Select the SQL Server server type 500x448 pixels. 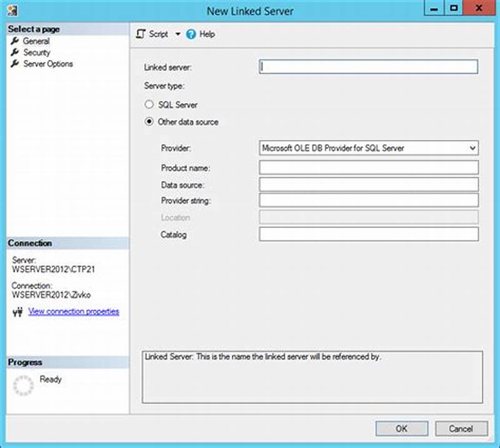coord(149,104)
